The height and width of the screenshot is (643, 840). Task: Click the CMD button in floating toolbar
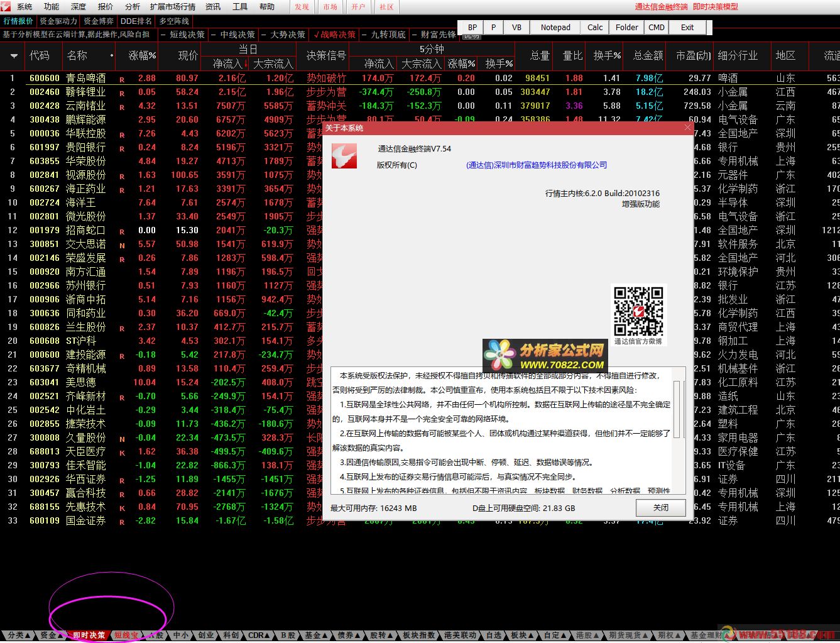[x=657, y=28]
